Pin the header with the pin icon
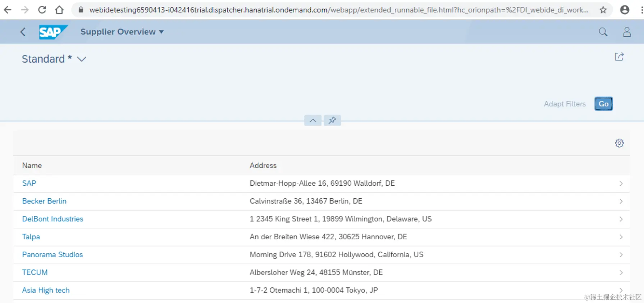This screenshot has width=644, height=303. point(332,121)
